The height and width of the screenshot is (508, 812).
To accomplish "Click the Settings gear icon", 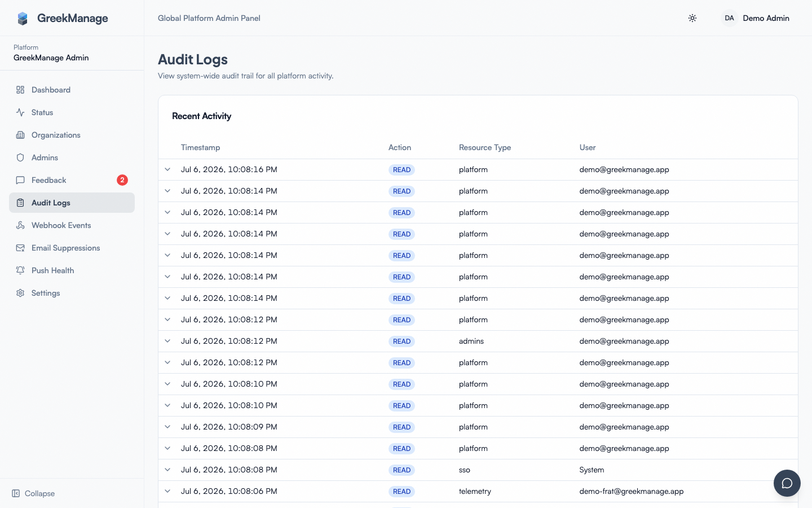I will [x=20, y=293].
